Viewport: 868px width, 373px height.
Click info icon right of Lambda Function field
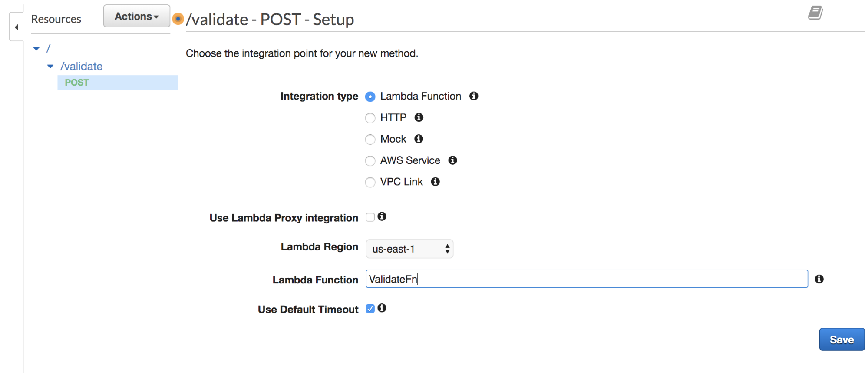(x=819, y=279)
